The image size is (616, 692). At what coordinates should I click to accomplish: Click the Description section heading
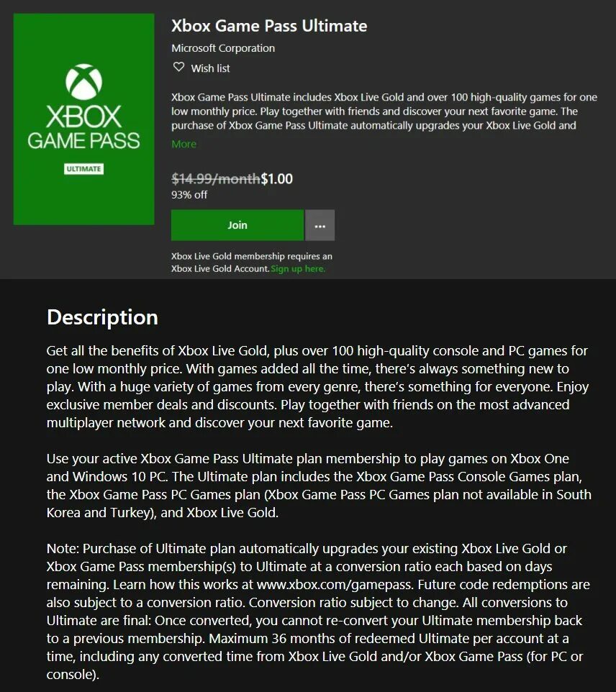click(x=102, y=317)
